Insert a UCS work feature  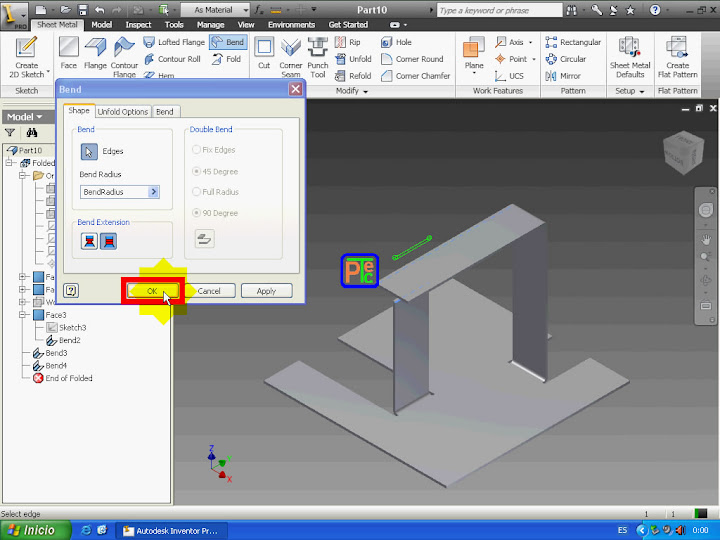tap(509, 76)
